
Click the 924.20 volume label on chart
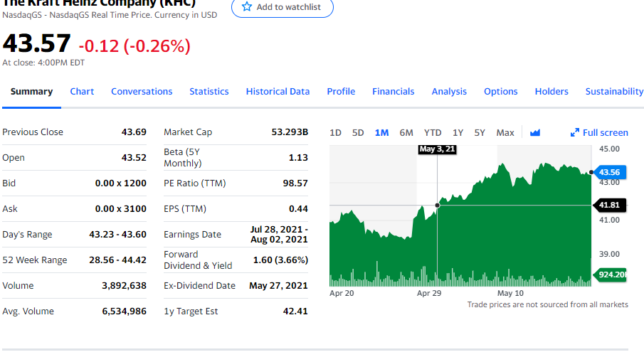(611, 275)
